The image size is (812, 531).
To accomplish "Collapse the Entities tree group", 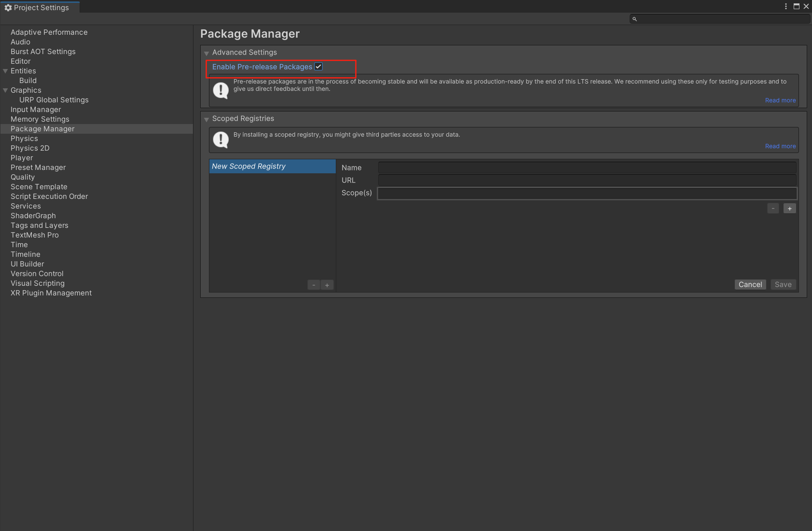I will click(5, 71).
